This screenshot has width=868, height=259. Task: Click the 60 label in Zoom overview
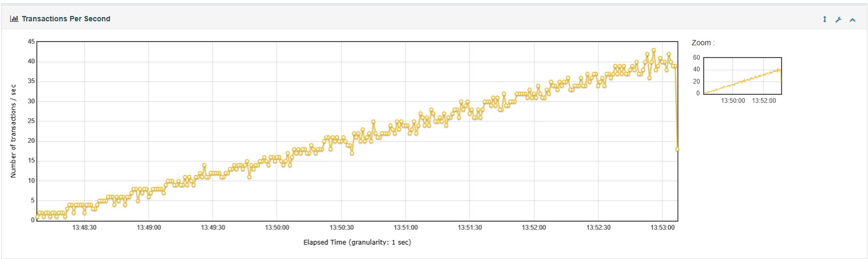(x=696, y=58)
